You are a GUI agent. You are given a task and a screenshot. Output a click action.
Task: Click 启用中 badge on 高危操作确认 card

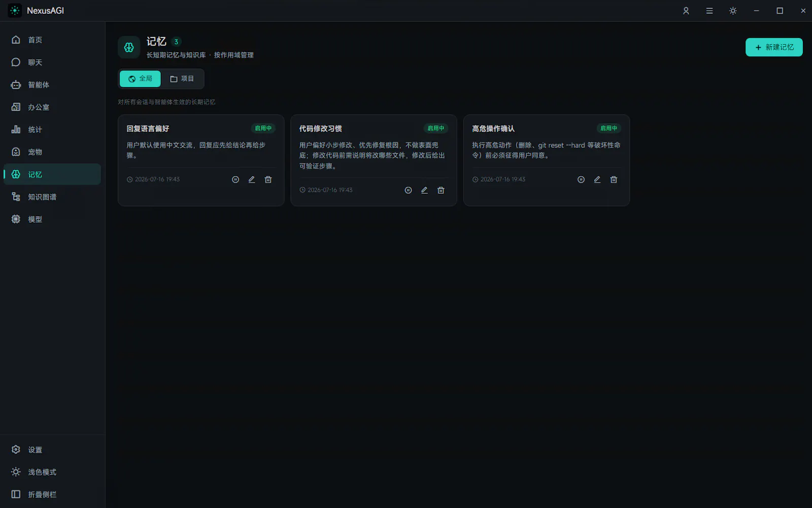pos(608,128)
